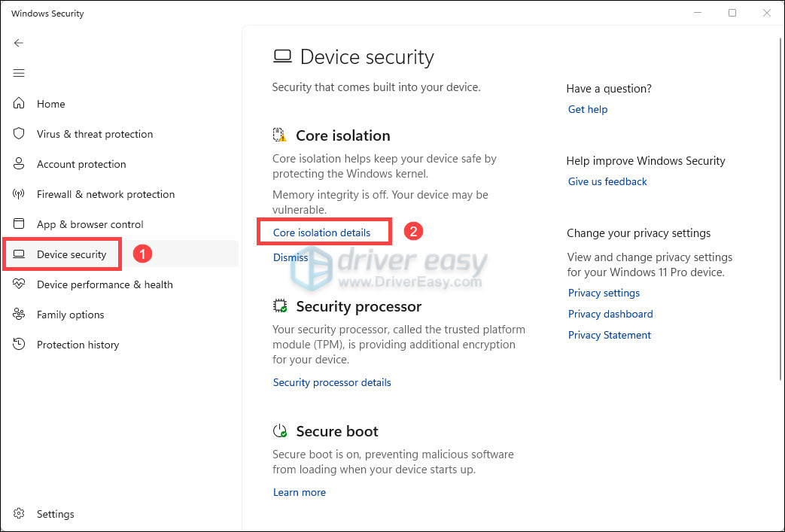Click the Get help link
Viewport: 785px width, 532px height.
(588, 109)
